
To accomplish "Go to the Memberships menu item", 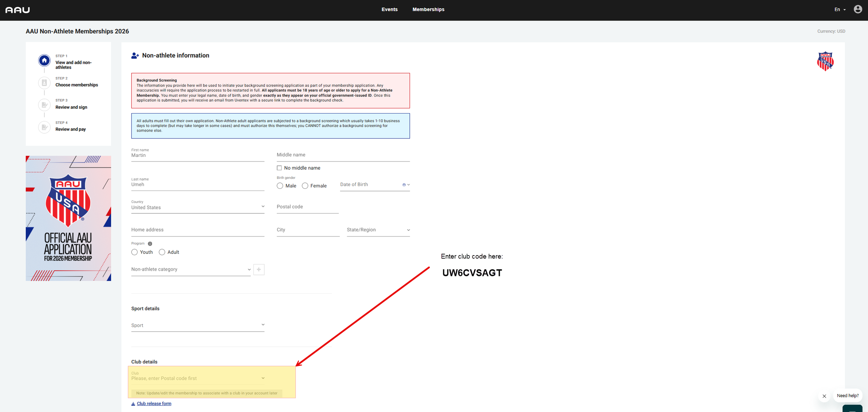I will coord(428,9).
